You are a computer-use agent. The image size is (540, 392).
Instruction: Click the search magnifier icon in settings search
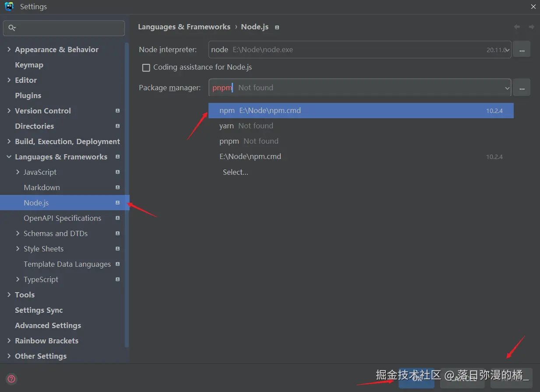click(12, 28)
